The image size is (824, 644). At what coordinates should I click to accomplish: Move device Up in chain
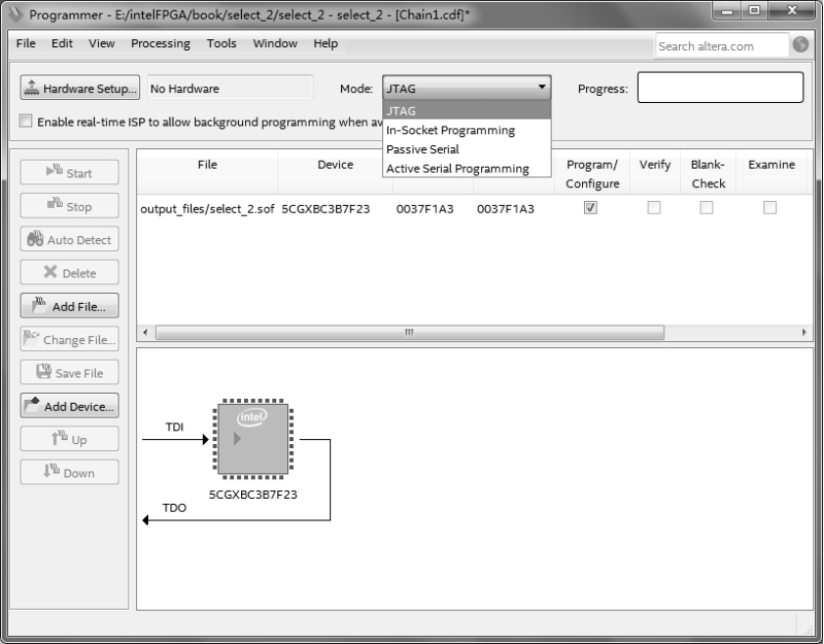click(70, 439)
